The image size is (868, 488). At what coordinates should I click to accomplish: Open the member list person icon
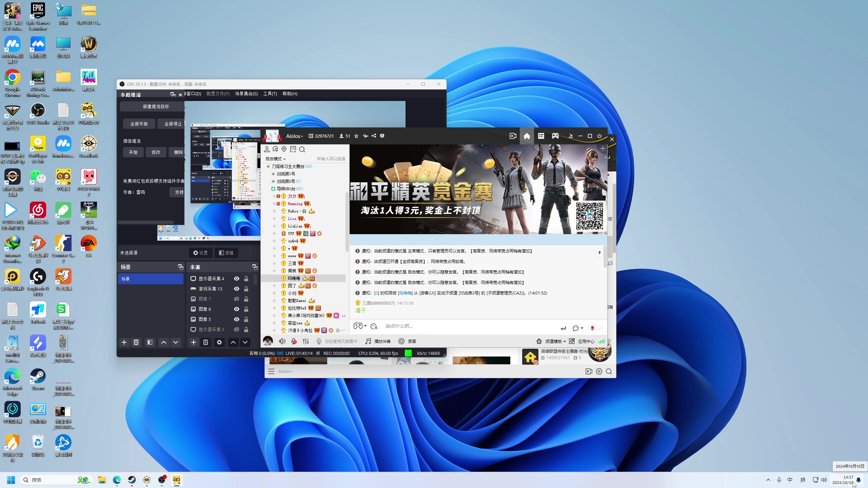[x=267, y=149]
